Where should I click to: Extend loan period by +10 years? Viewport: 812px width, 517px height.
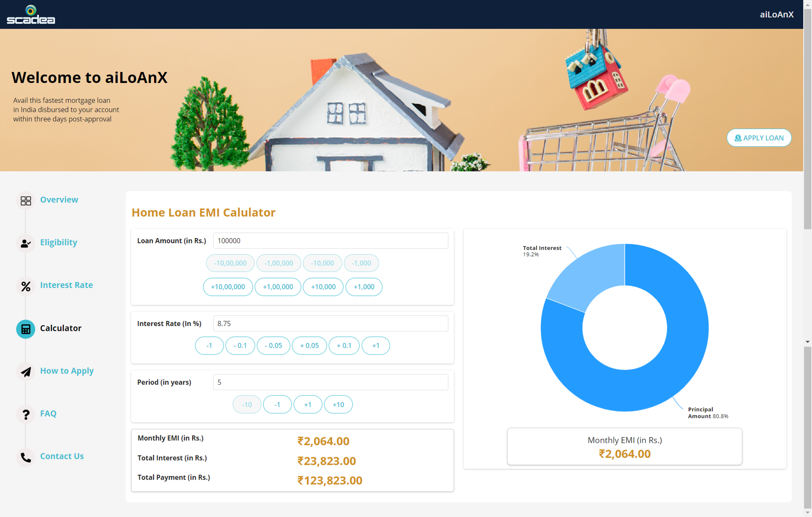pyautogui.click(x=338, y=404)
